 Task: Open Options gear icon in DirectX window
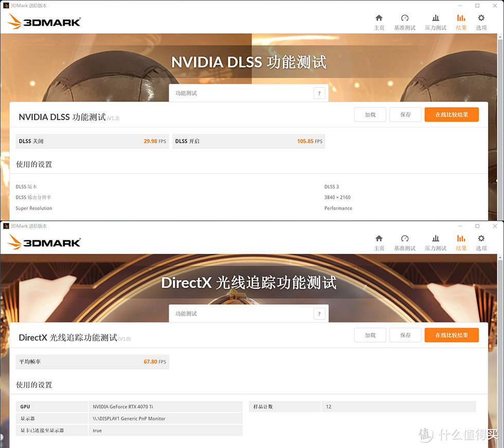coord(481,238)
